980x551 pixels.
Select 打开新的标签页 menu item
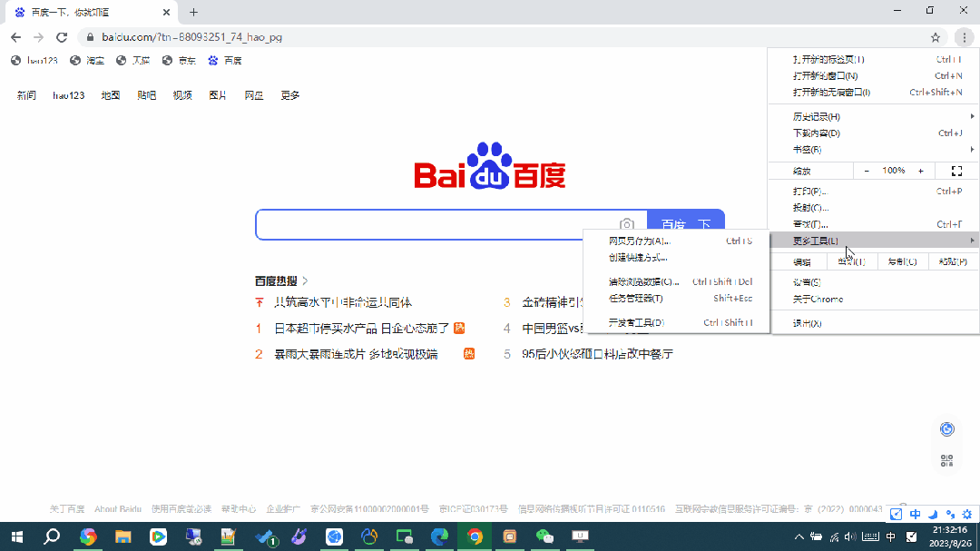pos(875,59)
